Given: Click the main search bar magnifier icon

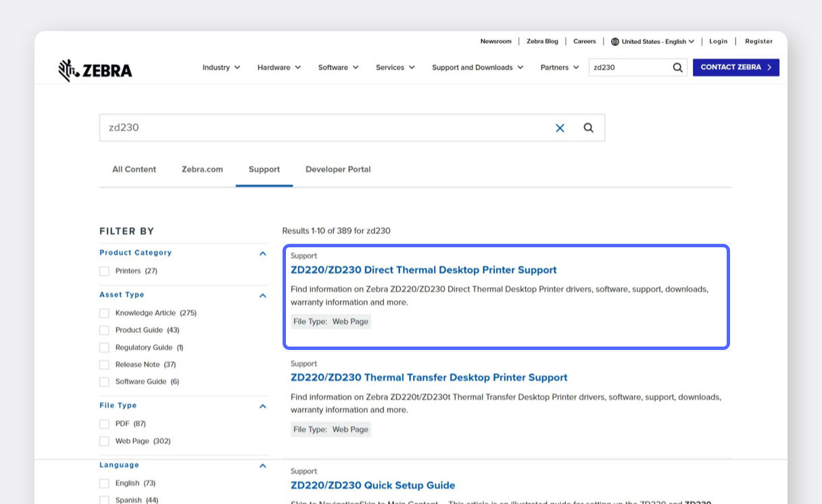Looking at the screenshot, I should (x=588, y=128).
